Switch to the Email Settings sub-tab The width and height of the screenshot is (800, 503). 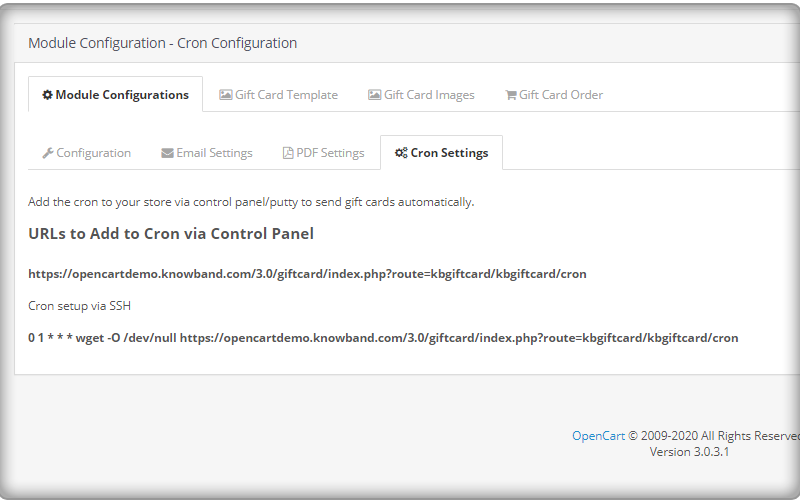[207, 153]
